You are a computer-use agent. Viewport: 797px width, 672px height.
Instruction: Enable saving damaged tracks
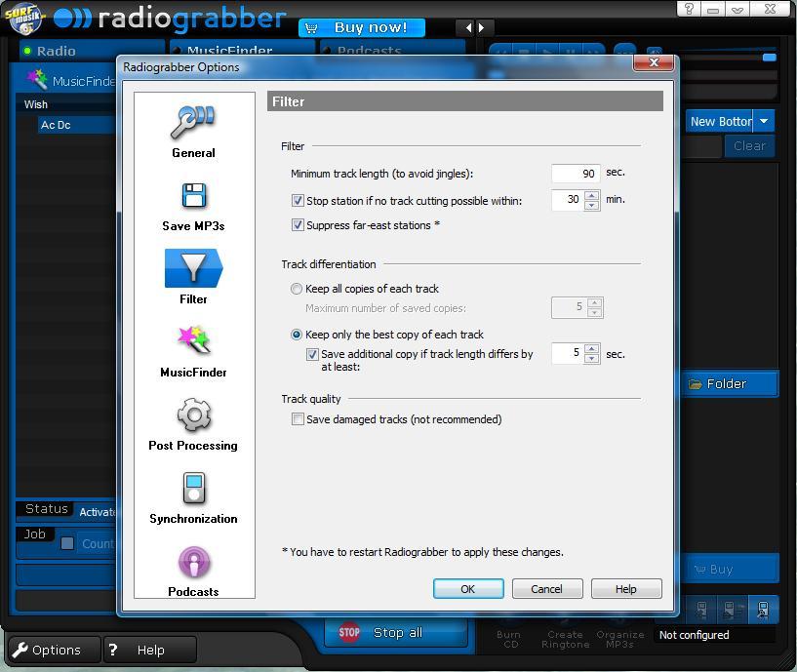[298, 418]
